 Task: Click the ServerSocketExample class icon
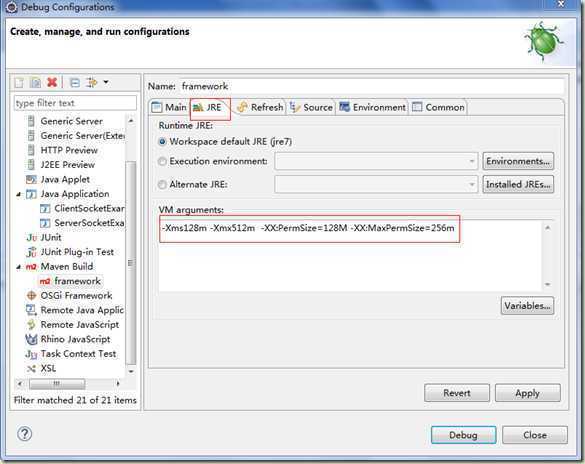(x=45, y=223)
